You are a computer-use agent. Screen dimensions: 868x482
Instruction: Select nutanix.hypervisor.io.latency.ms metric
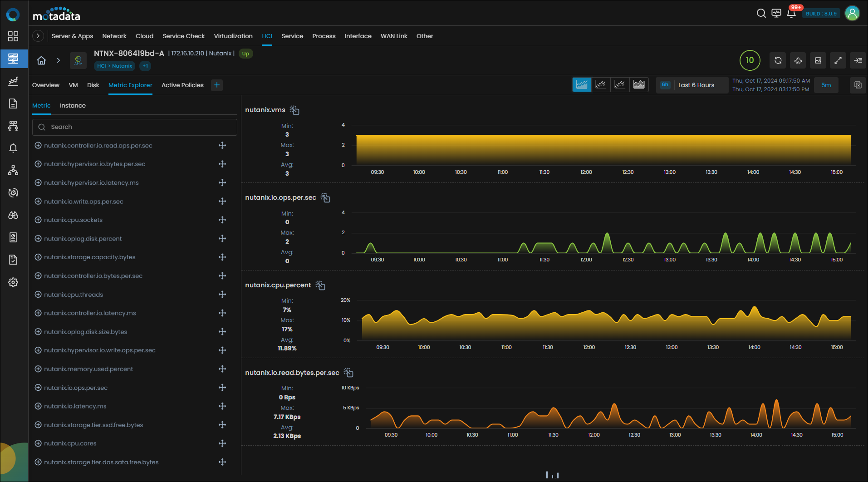[x=91, y=182]
